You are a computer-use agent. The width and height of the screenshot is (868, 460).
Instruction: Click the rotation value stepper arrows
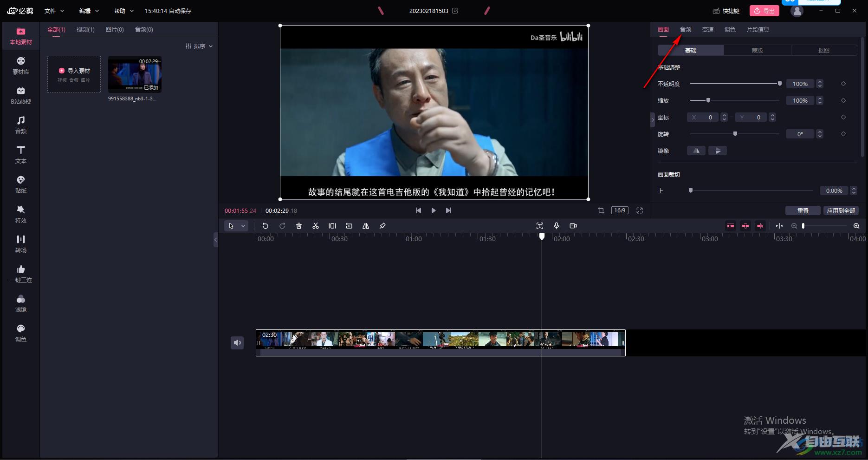(x=820, y=134)
